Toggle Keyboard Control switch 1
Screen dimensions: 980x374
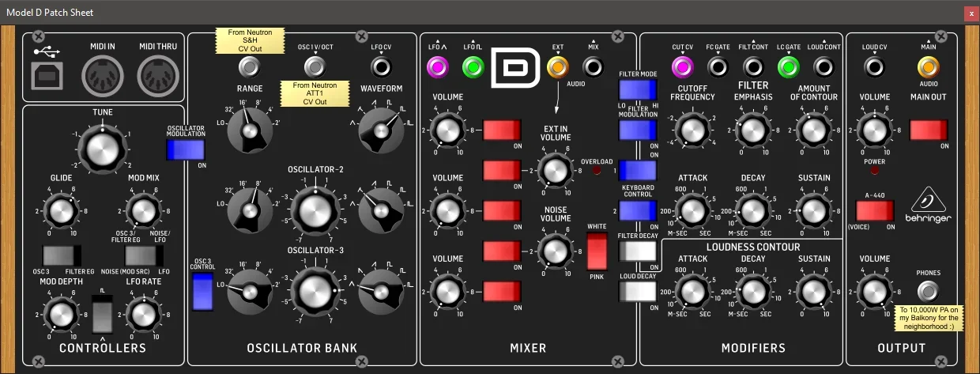coord(639,170)
